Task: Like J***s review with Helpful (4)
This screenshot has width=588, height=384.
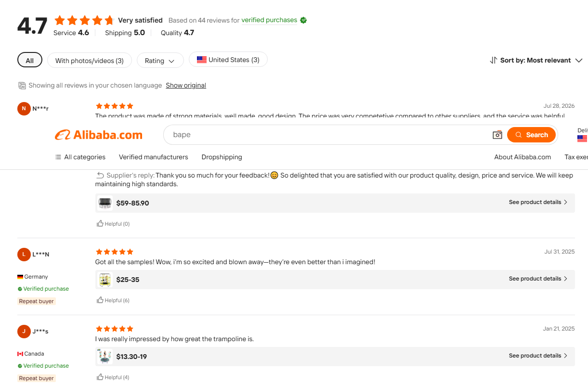Action: tap(113, 377)
